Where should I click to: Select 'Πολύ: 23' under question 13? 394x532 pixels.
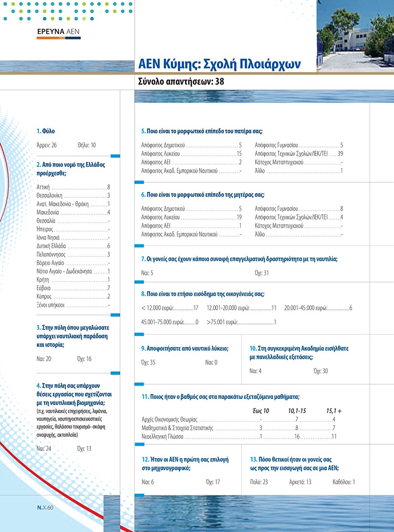(259, 482)
